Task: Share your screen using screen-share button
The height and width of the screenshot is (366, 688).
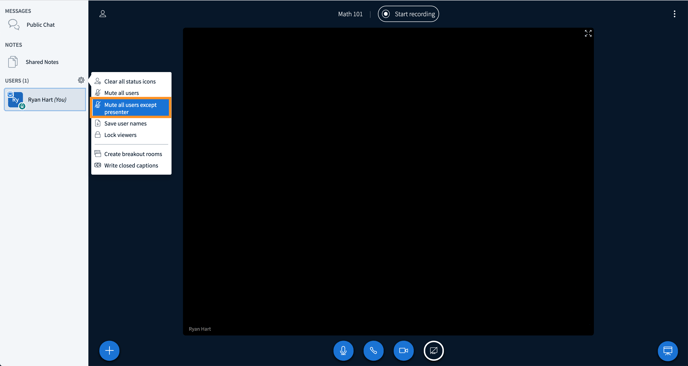Action: (434, 351)
